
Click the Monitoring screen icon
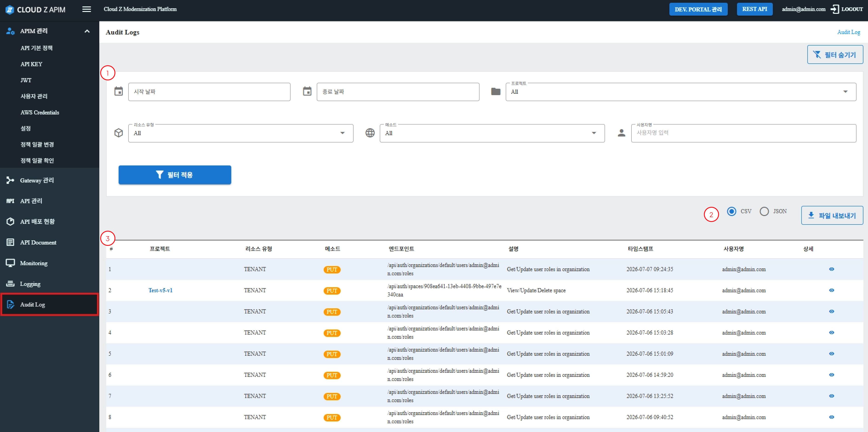pyautogui.click(x=10, y=263)
